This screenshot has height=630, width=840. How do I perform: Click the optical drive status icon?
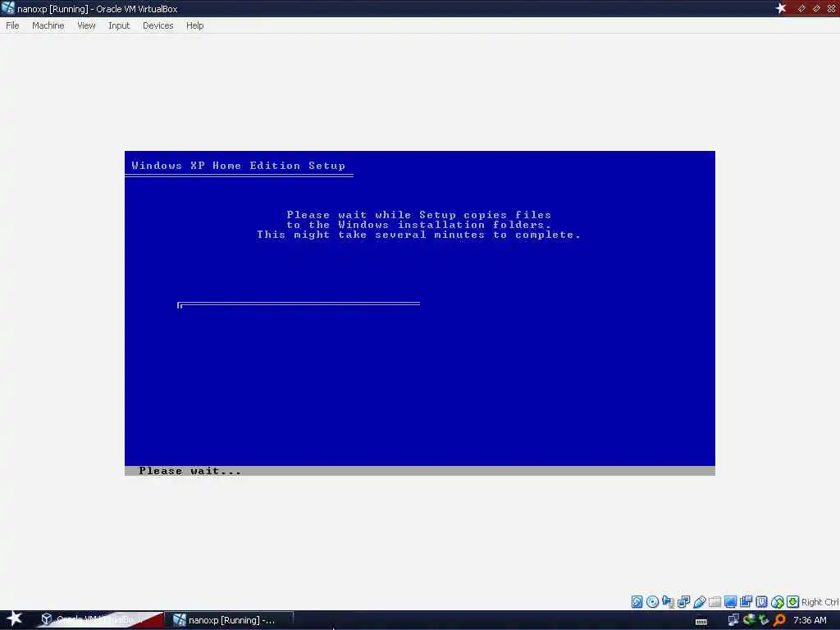click(x=652, y=601)
